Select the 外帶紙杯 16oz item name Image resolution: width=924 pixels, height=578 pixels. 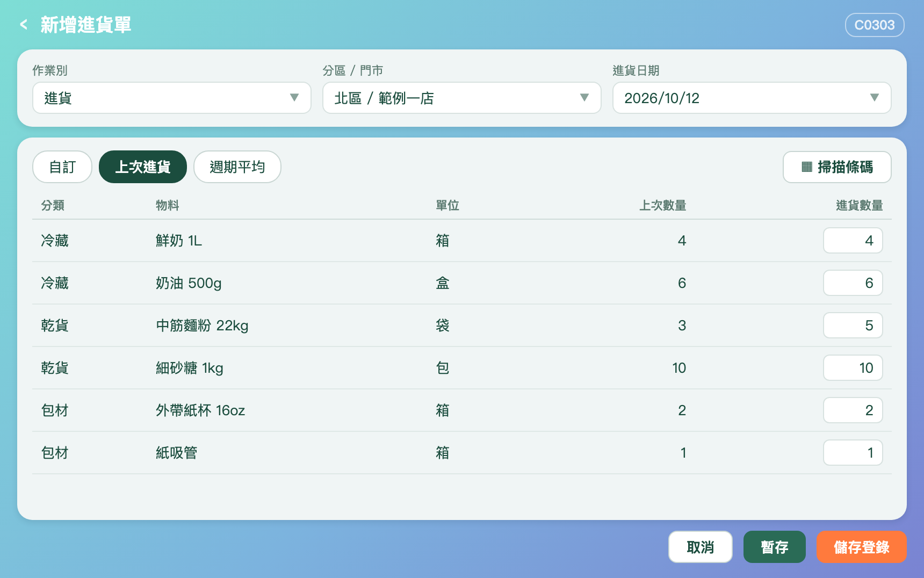pyautogui.click(x=200, y=410)
